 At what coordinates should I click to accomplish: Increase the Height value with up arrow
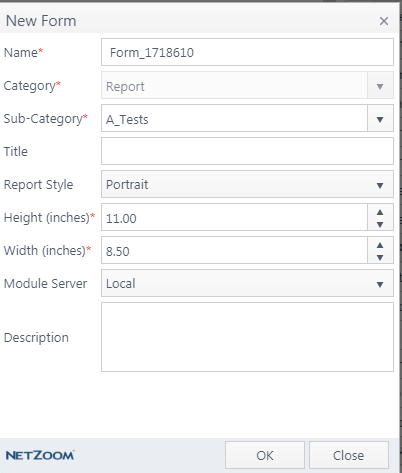point(380,212)
